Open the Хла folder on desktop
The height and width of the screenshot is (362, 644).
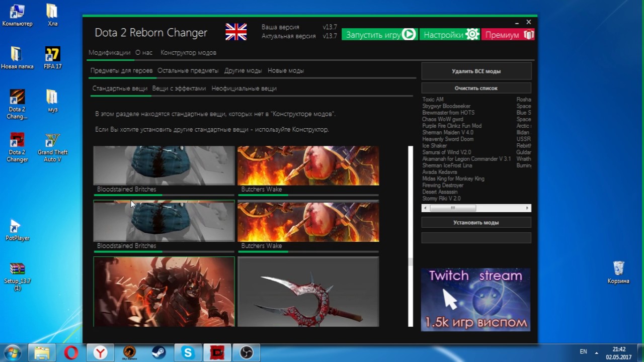tap(52, 15)
